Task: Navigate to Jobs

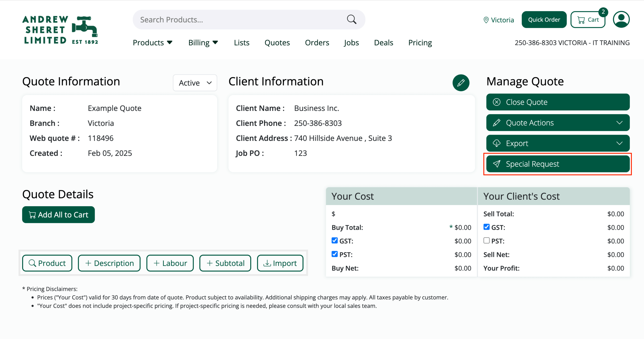Action: (351, 43)
